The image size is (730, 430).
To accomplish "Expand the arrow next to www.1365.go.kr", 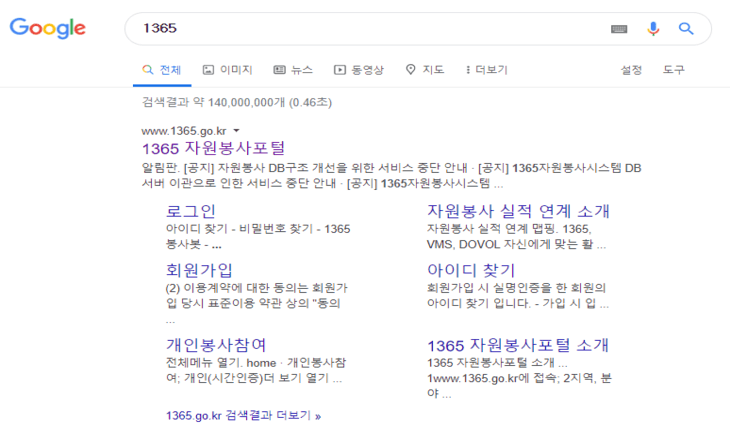I will (x=237, y=131).
